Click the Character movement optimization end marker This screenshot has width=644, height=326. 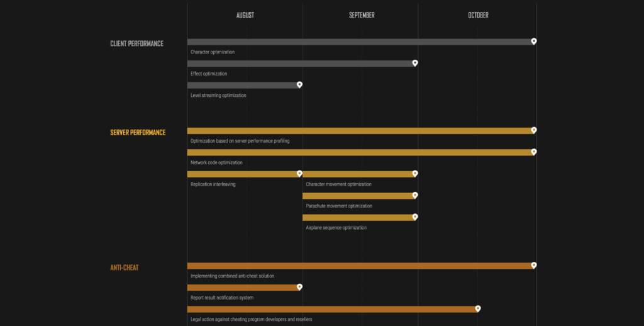coord(415,174)
